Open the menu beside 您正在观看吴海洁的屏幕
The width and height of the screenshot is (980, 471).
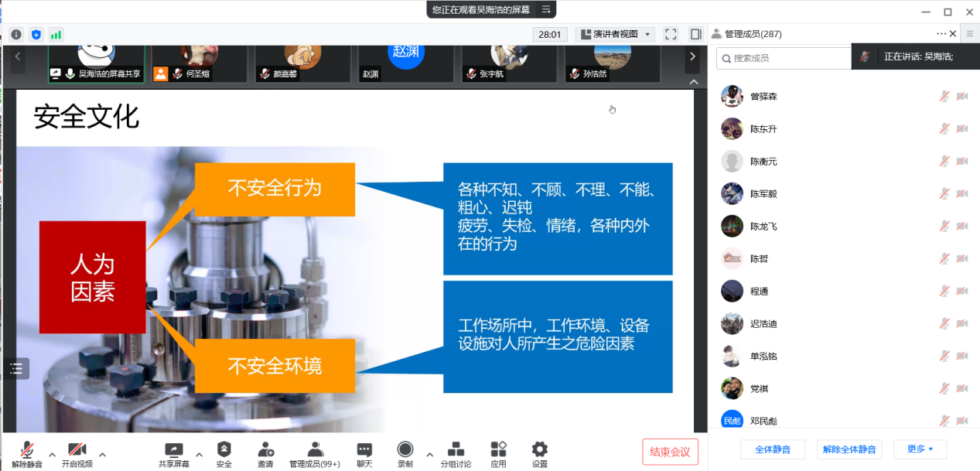point(546,9)
